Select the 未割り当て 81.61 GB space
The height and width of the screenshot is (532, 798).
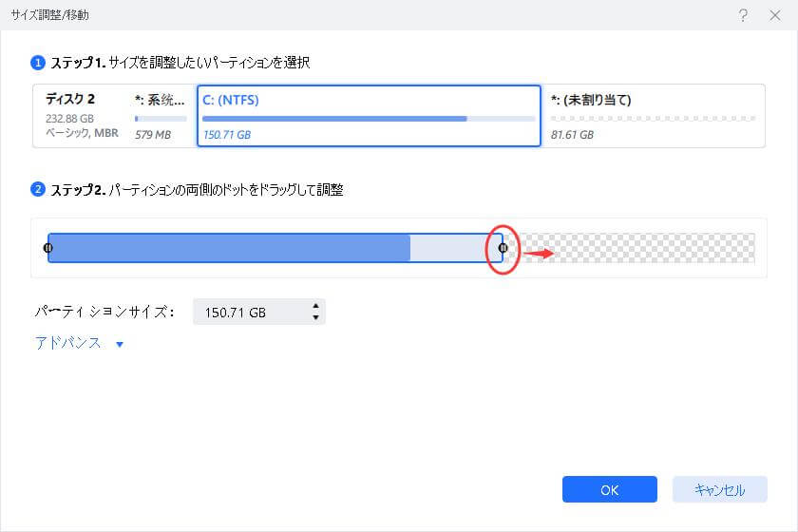pos(653,116)
